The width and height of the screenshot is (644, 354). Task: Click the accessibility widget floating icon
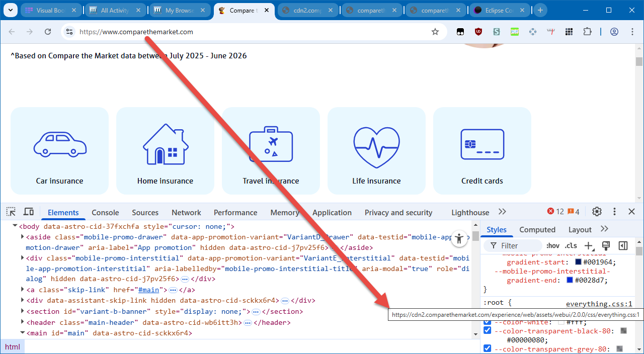point(459,239)
